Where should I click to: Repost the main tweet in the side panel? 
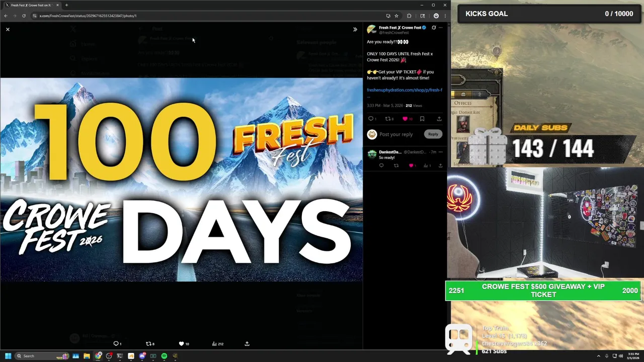tap(388, 119)
